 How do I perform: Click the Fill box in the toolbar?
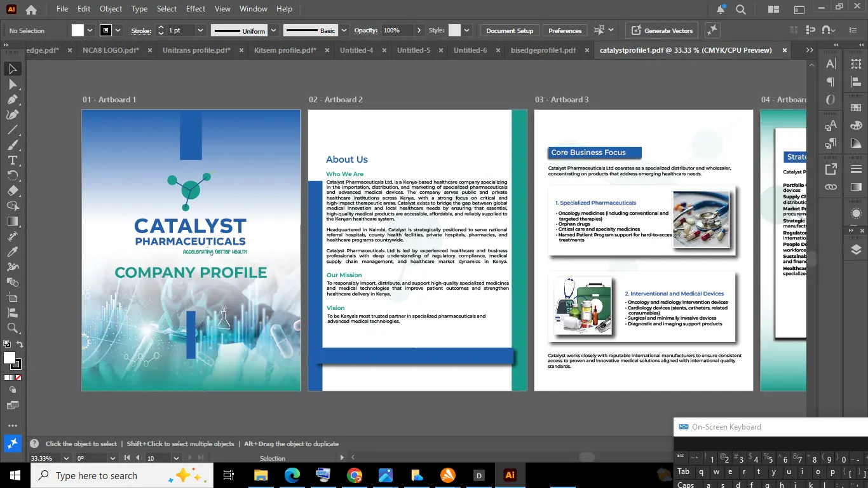click(x=10, y=358)
